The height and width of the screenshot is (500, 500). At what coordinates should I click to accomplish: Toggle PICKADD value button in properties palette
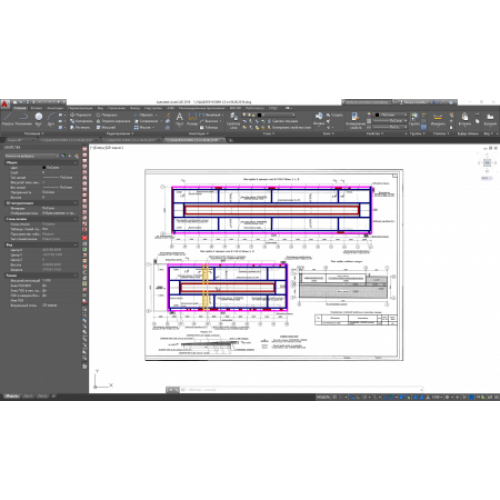coord(64,156)
